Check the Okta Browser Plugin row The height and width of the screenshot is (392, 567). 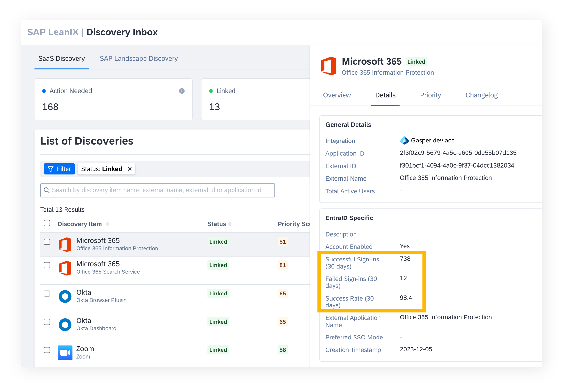coord(47,294)
